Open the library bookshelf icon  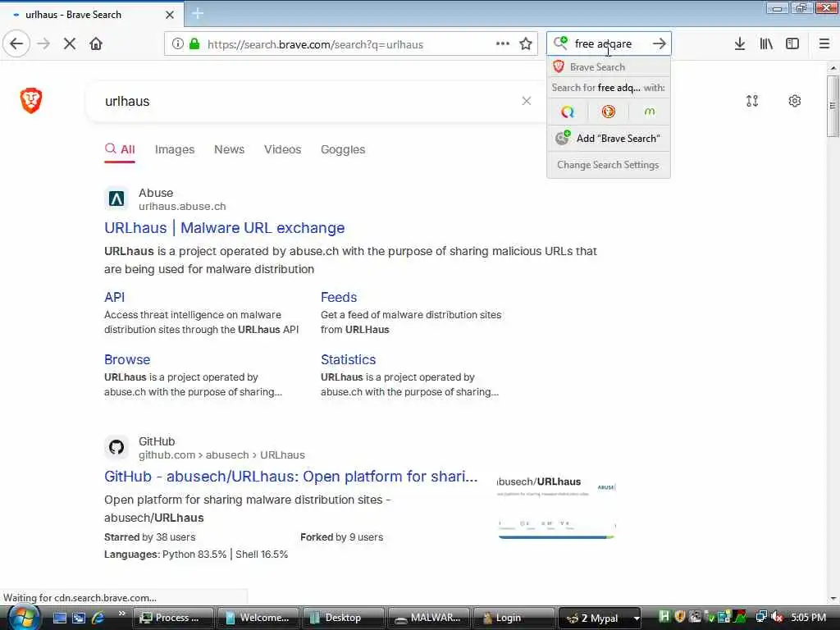click(x=766, y=44)
